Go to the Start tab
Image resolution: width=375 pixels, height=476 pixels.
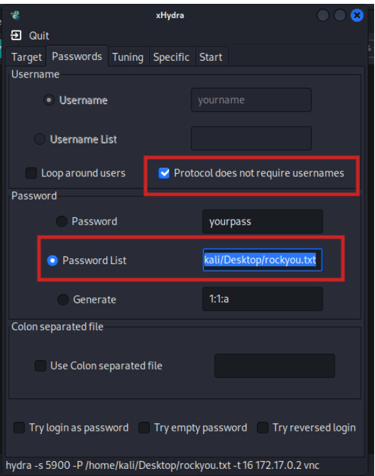point(211,57)
